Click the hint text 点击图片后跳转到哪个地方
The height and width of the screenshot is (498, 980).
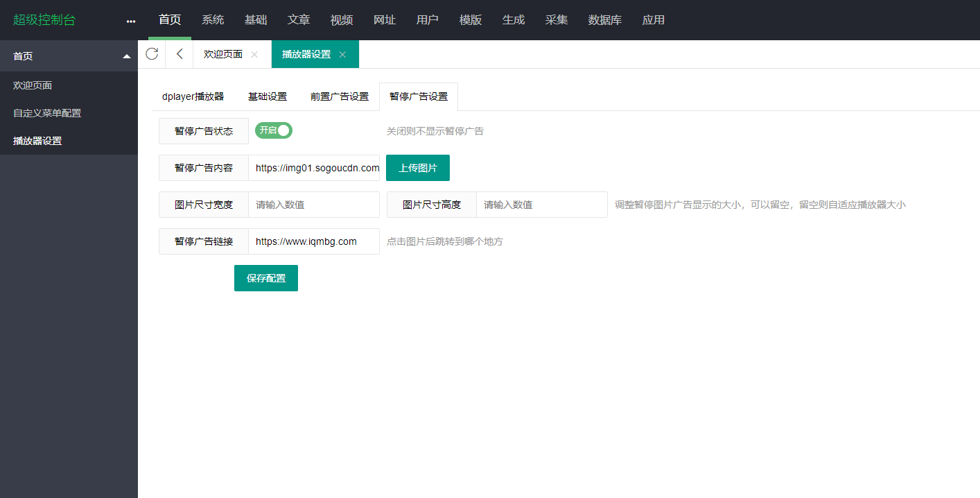click(x=445, y=241)
